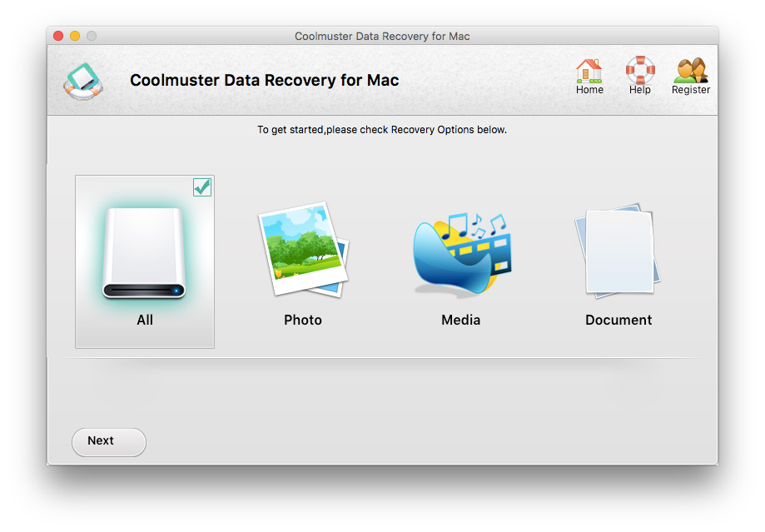Screen dimensions: 765x532
Task: Select the All hard drive icon
Action: tap(144, 253)
